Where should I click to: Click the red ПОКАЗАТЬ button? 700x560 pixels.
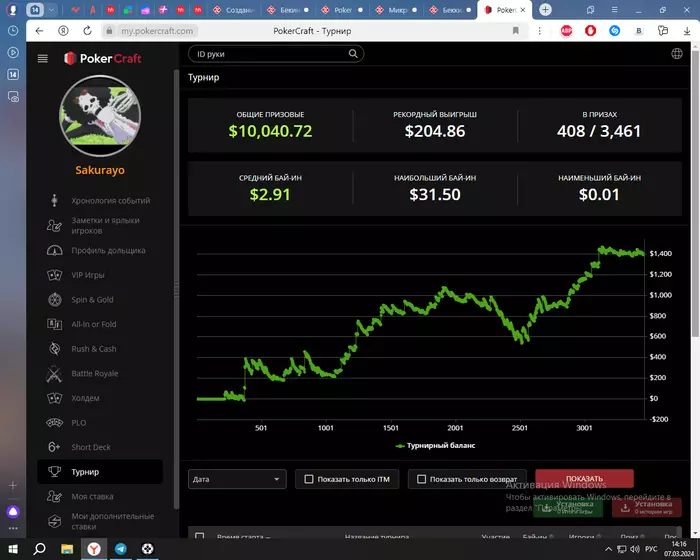[584, 479]
